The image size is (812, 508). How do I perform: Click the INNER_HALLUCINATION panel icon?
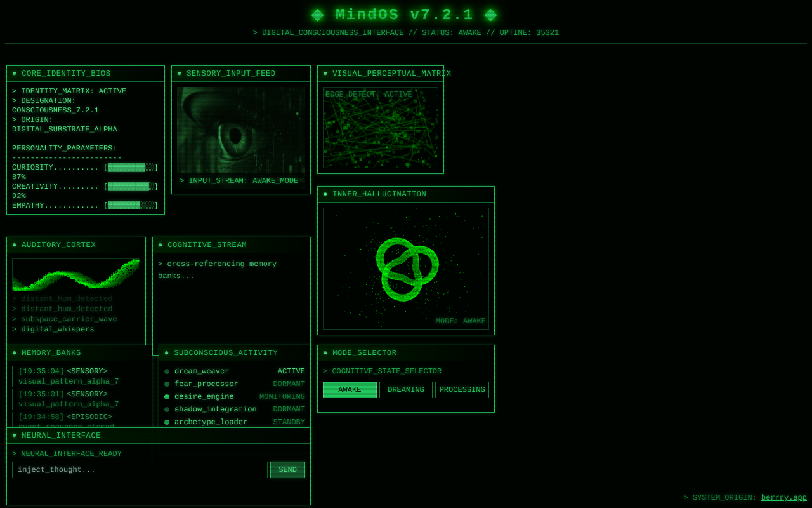[325, 194]
